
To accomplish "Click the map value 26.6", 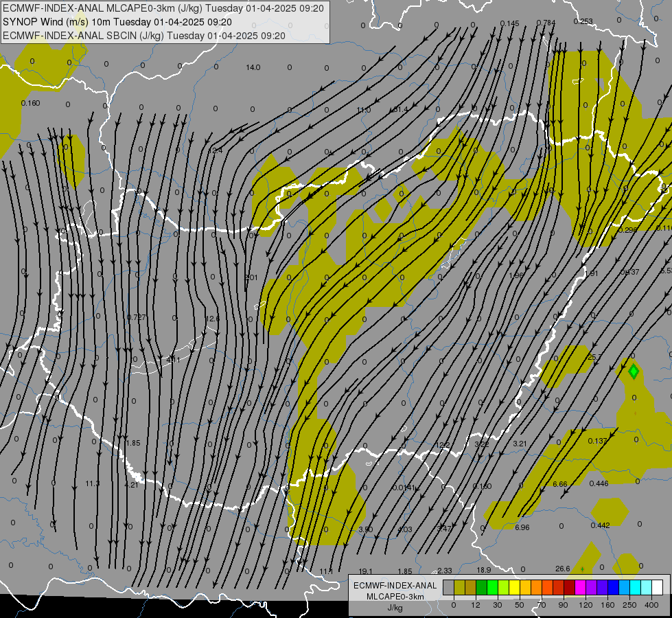I will point(563,569).
